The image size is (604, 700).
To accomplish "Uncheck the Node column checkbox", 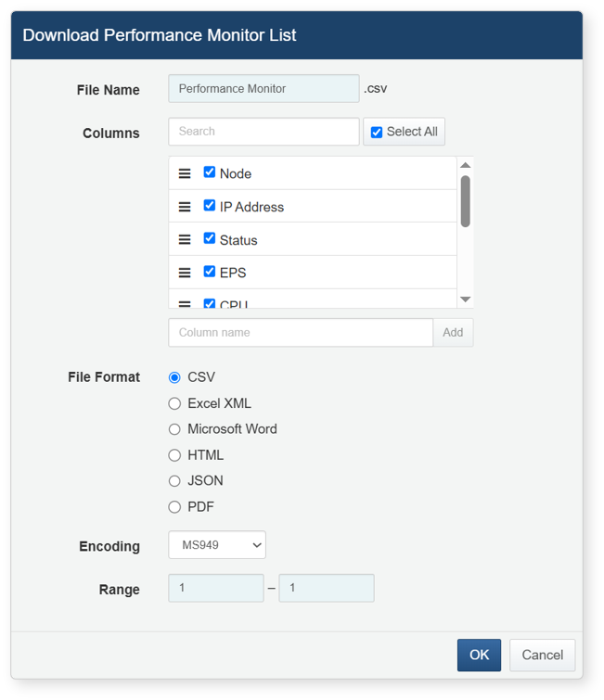I will point(209,172).
